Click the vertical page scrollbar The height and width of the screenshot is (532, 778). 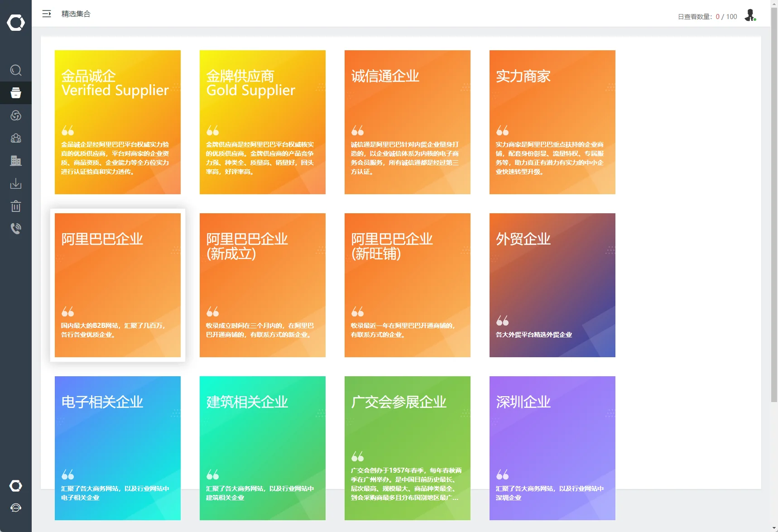(x=774, y=204)
